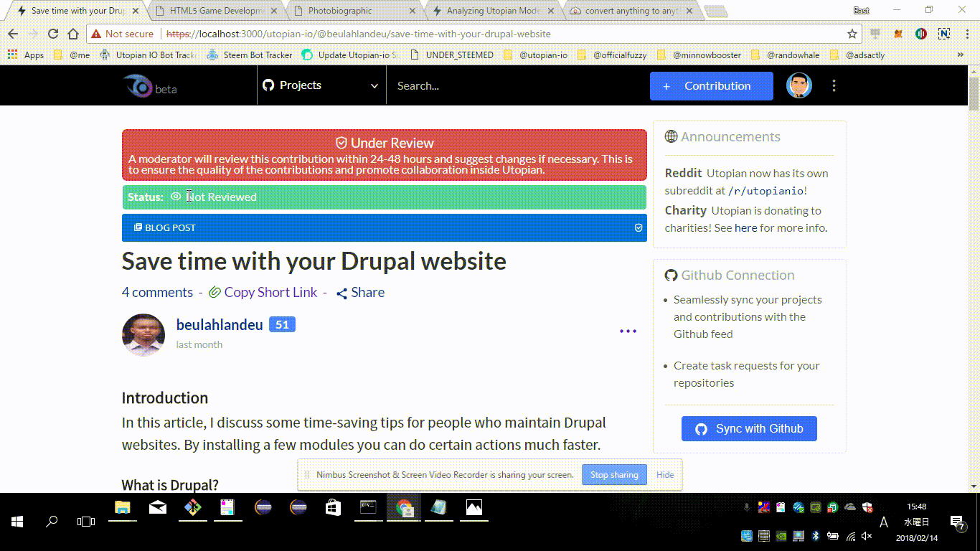
Task: Open @randowhale bookmark folder
Action: pos(785,55)
